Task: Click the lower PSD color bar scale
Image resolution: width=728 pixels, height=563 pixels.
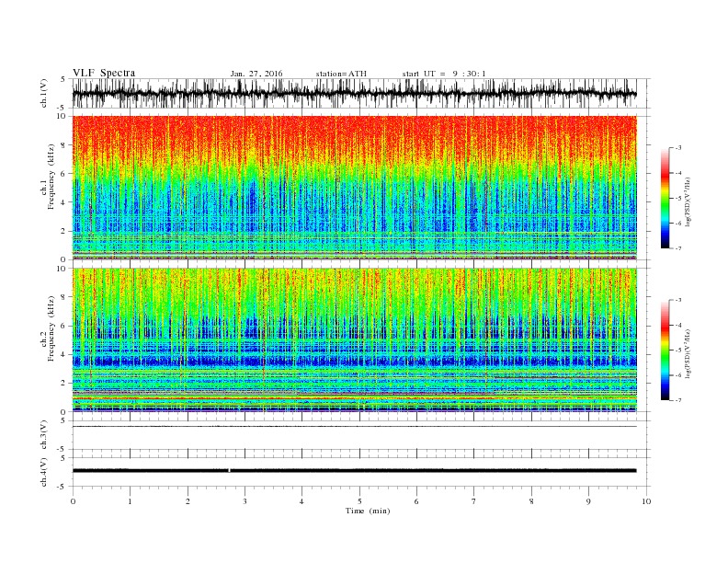Action: [665, 350]
